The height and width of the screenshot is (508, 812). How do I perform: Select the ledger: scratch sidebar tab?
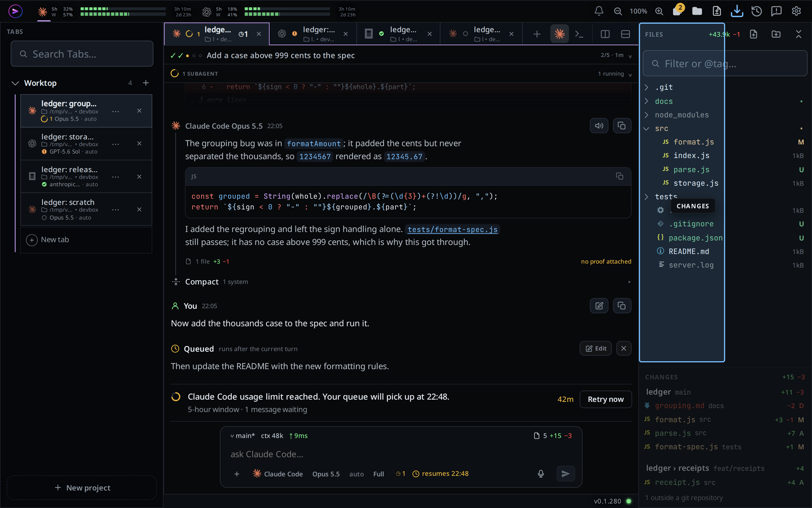86,209
